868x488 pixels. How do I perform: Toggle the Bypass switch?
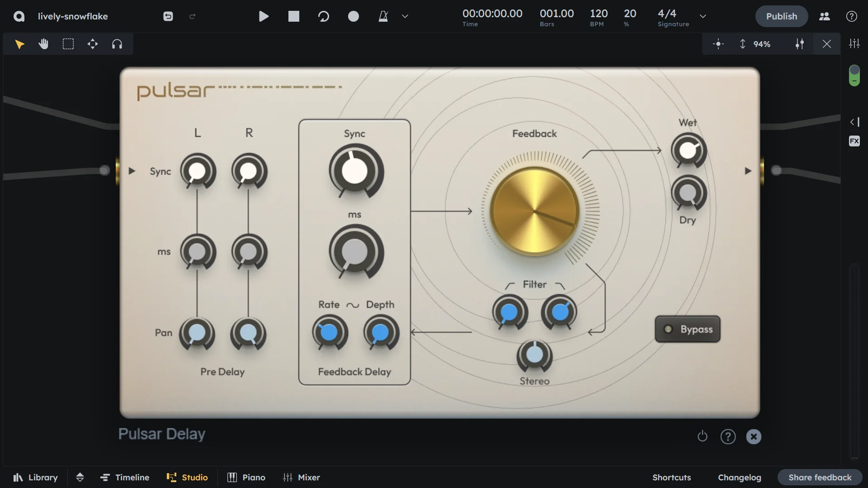[x=687, y=329]
